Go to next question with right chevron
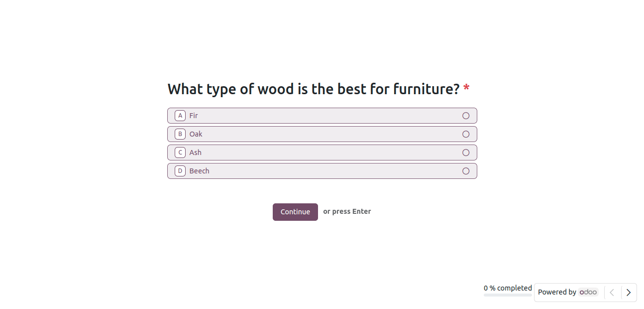Image resolution: width=644 pixels, height=309 pixels. pyautogui.click(x=629, y=293)
